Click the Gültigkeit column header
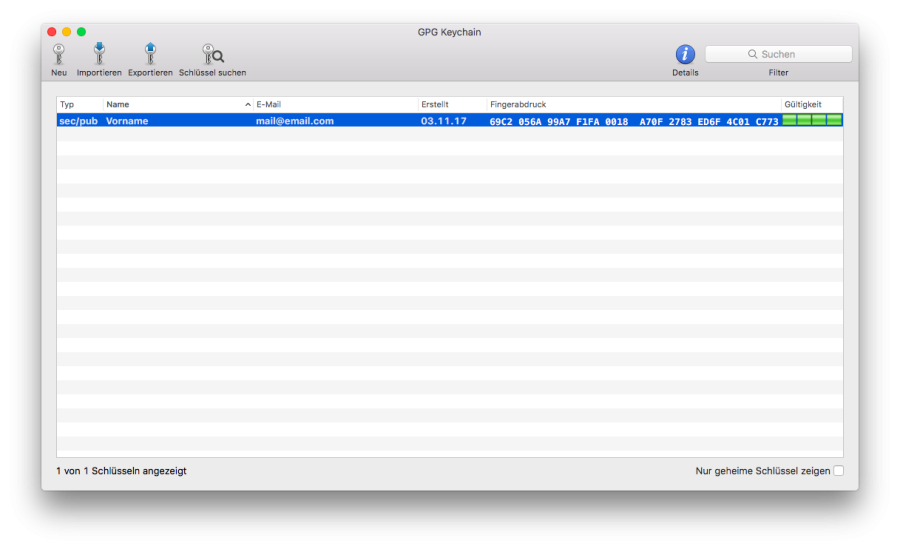The image size is (900, 549). click(x=810, y=104)
